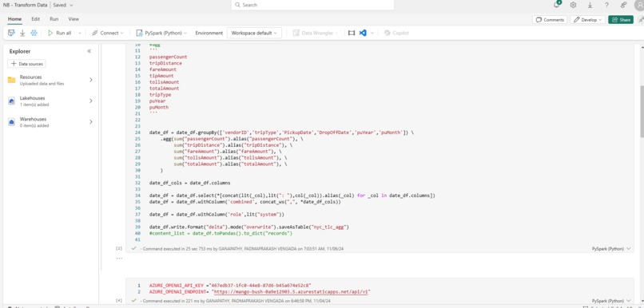Click the Run all button label
This screenshot has width=644, height=308.
click(64, 33)
